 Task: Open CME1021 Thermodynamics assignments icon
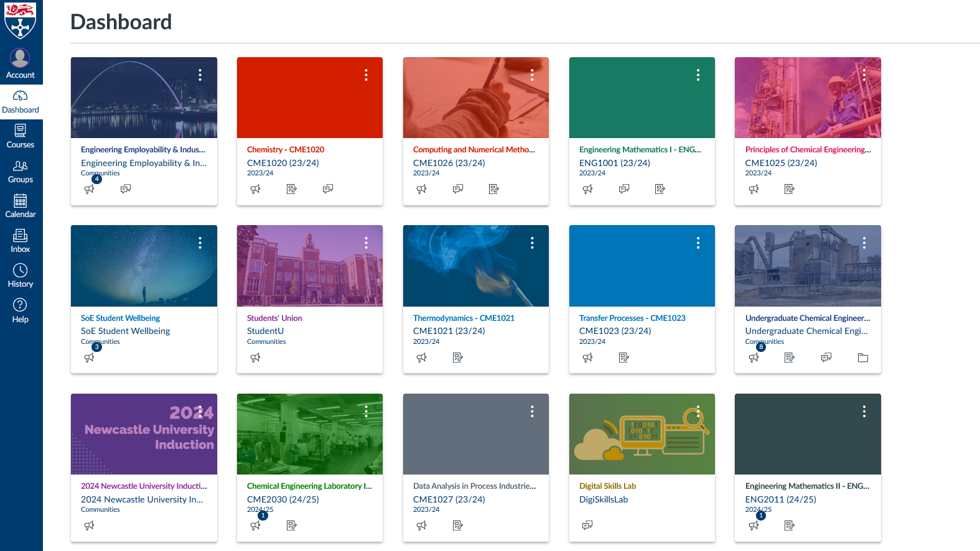(x=458, y=358)
